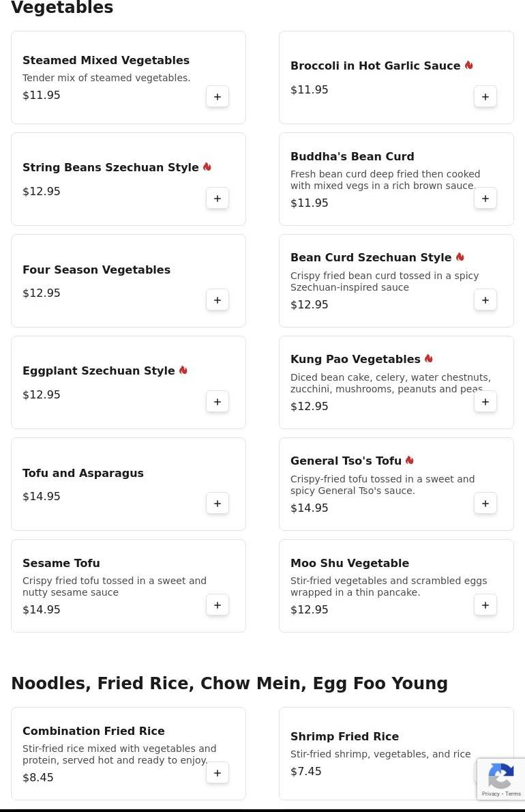Image resolution: width=525 pixels, height=812 pixels.
Task: Click plus button for String Beans Szechuan Style
Action: coord(217,199)
